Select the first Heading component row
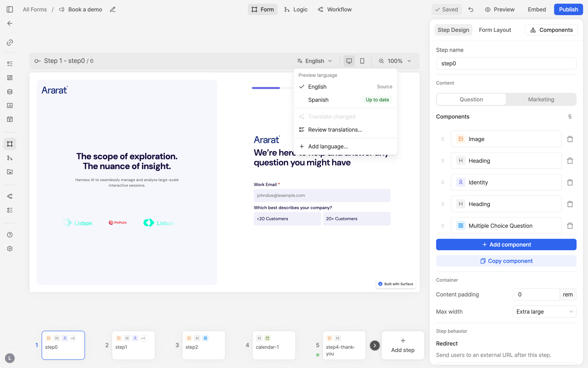This screenshot has width=588, height=368. tap(506, 161)
